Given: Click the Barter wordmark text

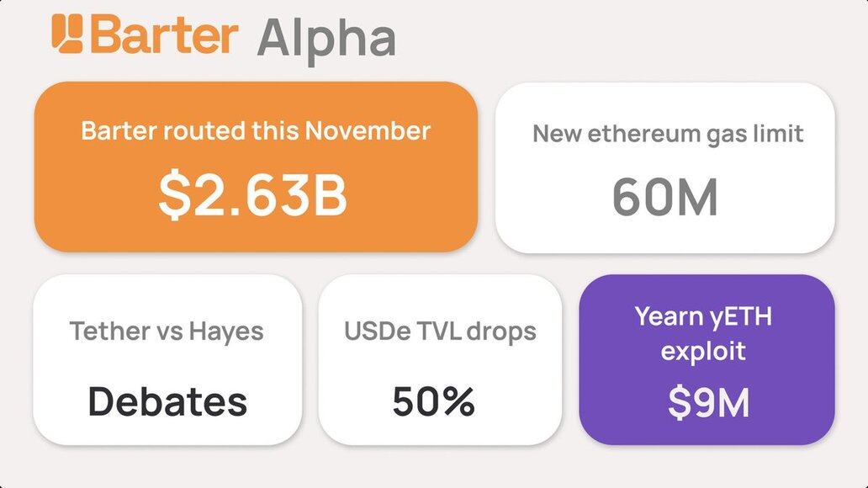Looking at the screenshot, I should pos(166,34).
